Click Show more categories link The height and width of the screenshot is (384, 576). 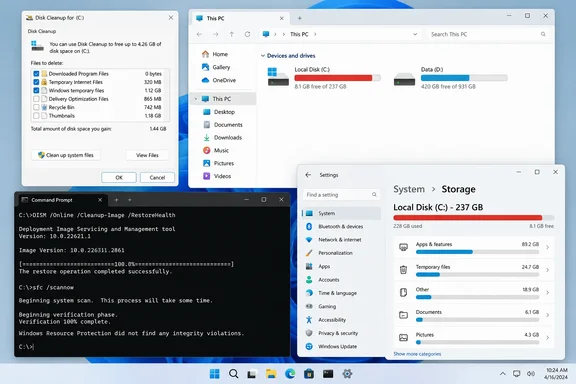pos(417,354)
